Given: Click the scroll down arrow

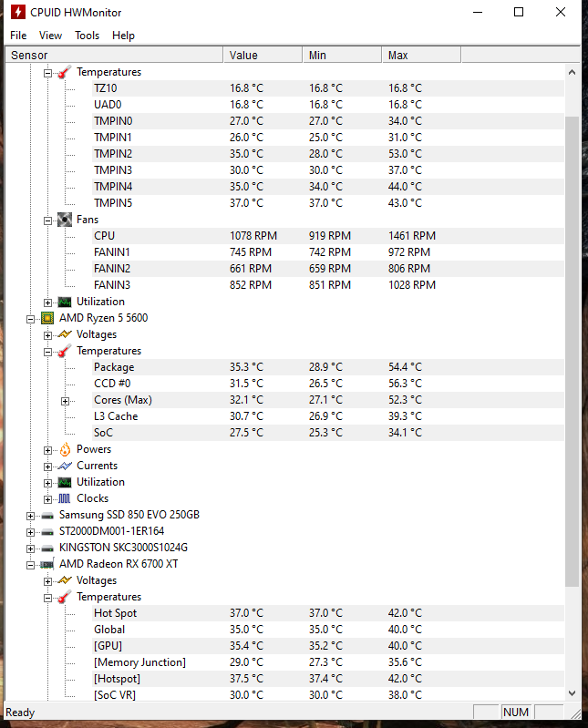Looking at the screenshot, I should click(x=573, y=693).
